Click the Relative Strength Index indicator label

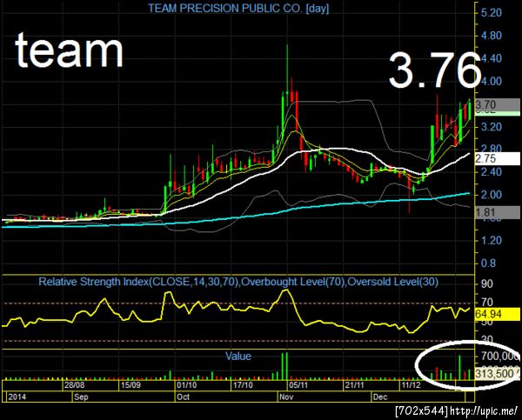point(238,282)
